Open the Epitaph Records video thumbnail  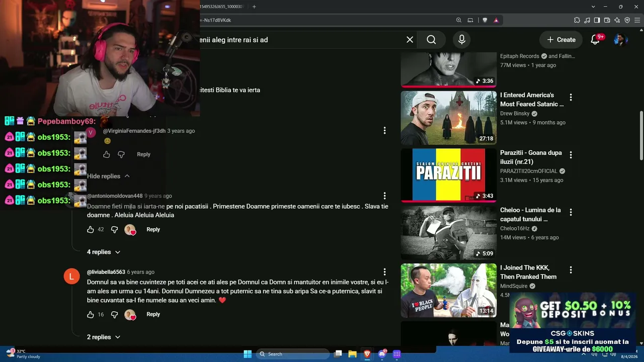(x=448, y=69)
